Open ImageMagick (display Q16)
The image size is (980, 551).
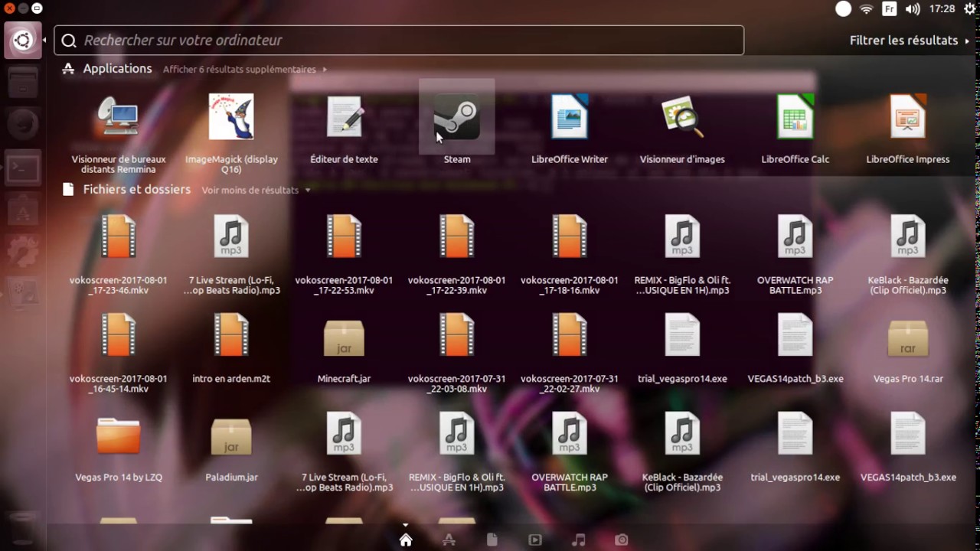[x=231, y=117]
